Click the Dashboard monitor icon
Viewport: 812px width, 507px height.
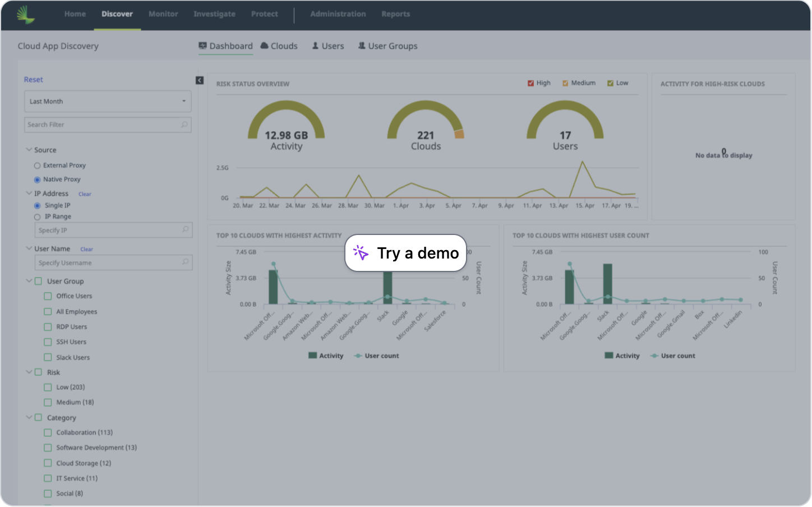click(202, 45)
